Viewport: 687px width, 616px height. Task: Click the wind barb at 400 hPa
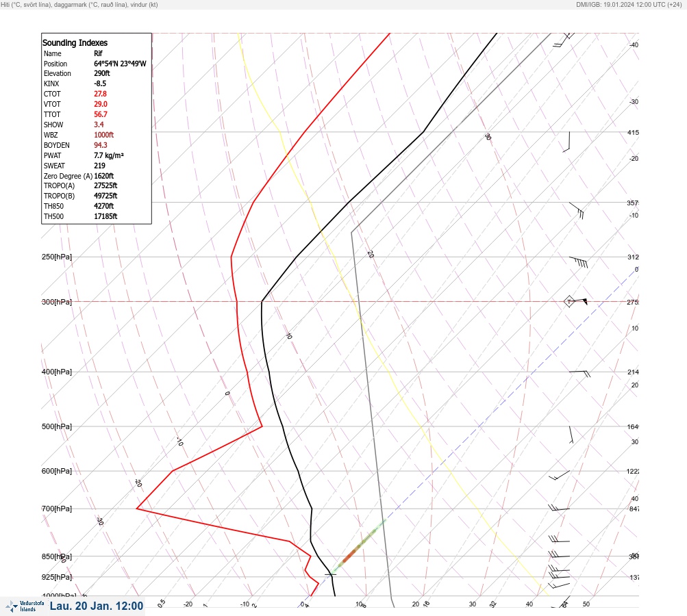[x=579, y=374]
